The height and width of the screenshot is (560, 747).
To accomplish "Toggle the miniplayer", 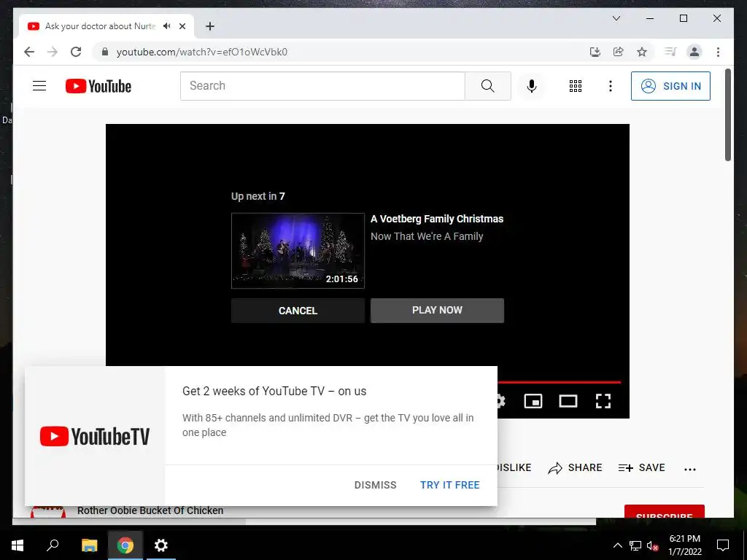I will (x=533, y=401).
